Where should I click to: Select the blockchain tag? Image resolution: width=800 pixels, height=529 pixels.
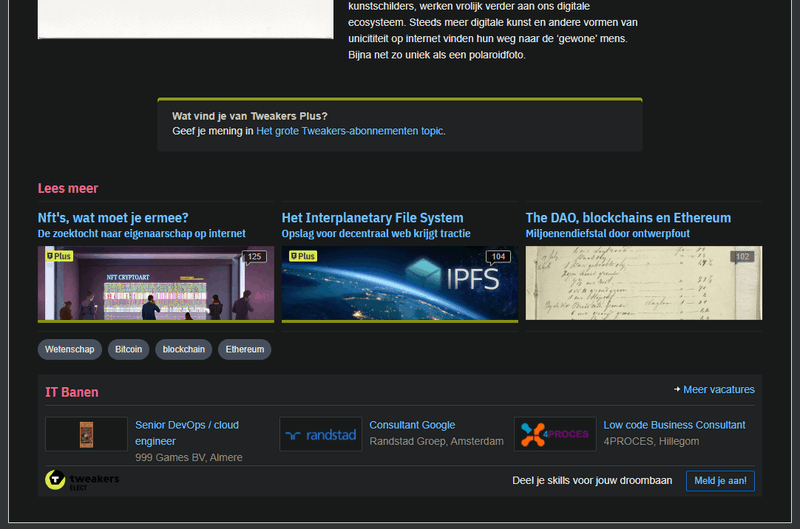coord(184,349)
